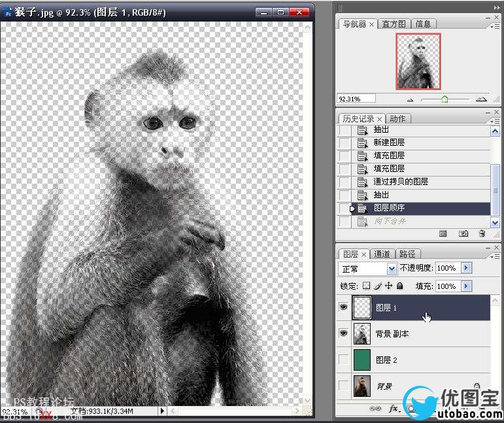Viewport: 504px width, 423px height.
Task: Switch to the 直方图 tab
Action: [394, 24]
